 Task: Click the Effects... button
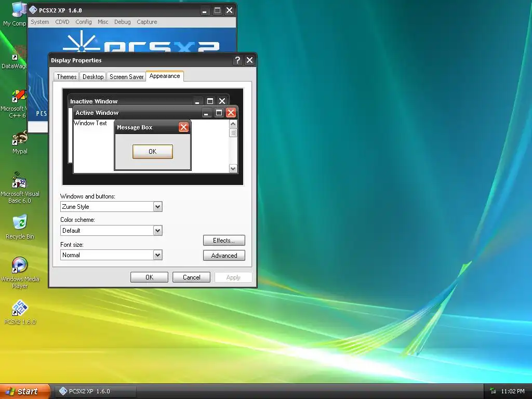[x=224, y=240]
